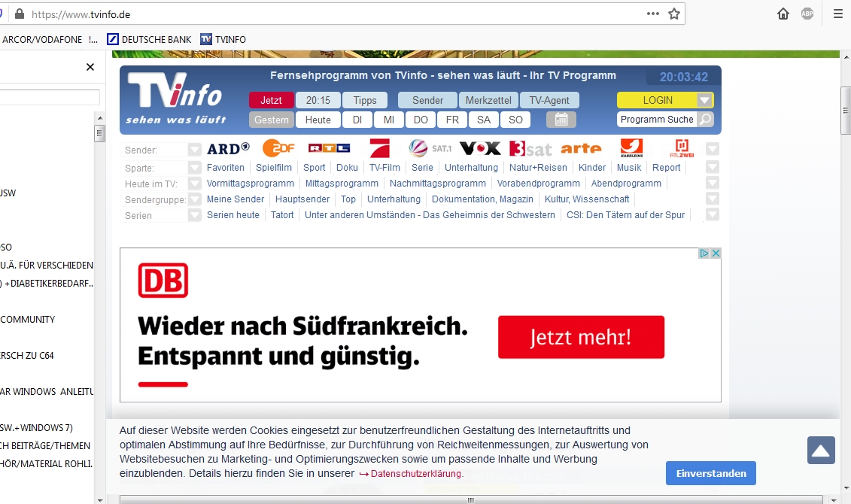Click the magnifier icon in Programm Suche
The image size is (851, 504).
[x=705, y=120]
